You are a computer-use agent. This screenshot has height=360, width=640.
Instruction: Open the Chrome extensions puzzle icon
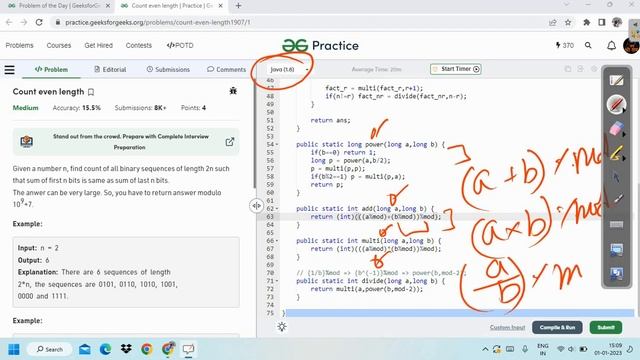pyautogui.click(x=587, y=22)
